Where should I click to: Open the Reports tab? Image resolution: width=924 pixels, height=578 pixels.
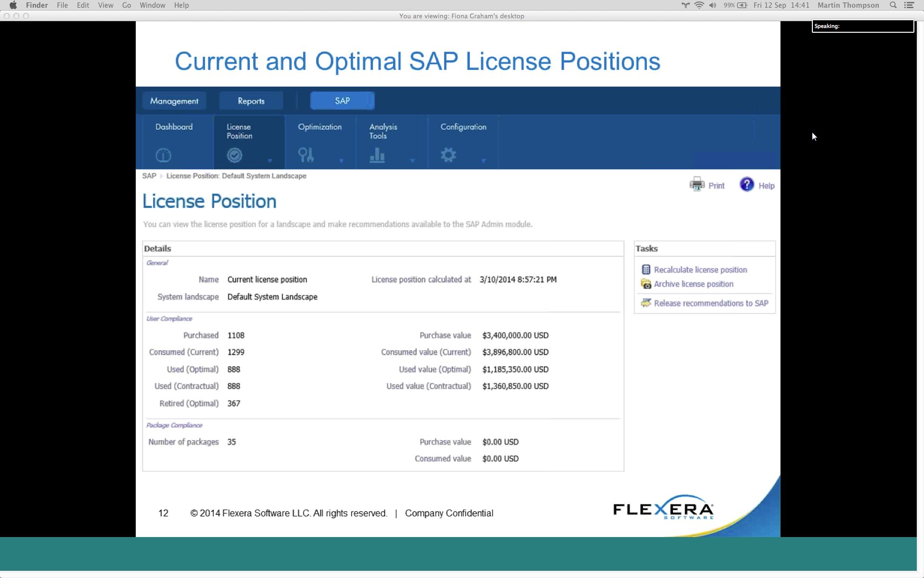point(251,101)
